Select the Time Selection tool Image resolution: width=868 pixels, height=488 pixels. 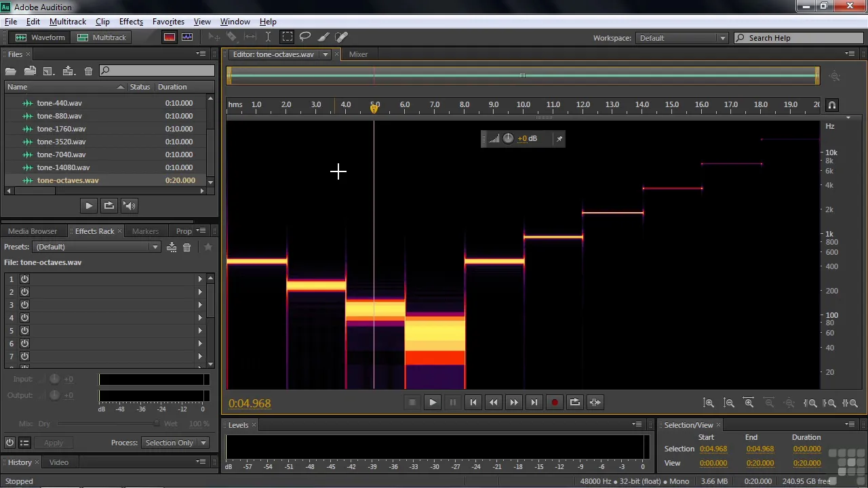[x=268, y=37]
